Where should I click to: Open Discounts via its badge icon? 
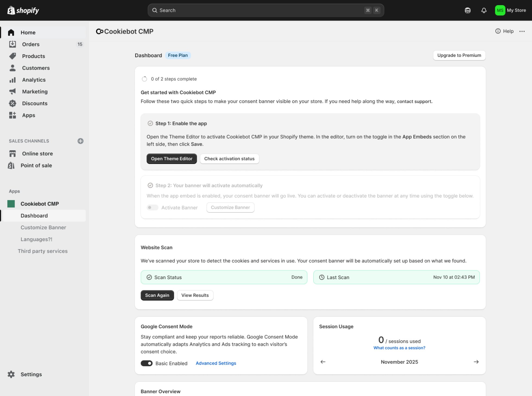[x=12, y=103]
